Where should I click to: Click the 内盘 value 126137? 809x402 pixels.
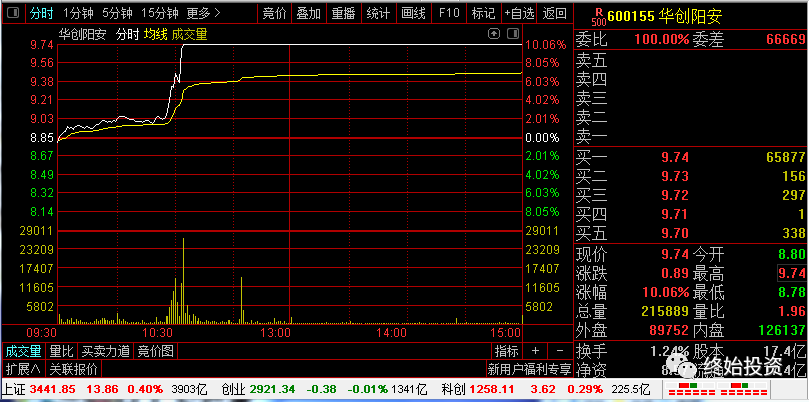[782, 330]
